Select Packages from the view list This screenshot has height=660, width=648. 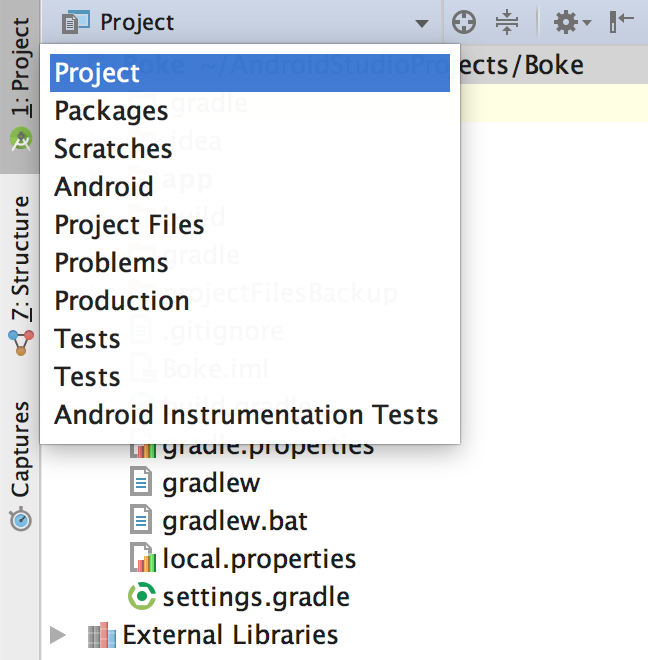click(111, 111)
